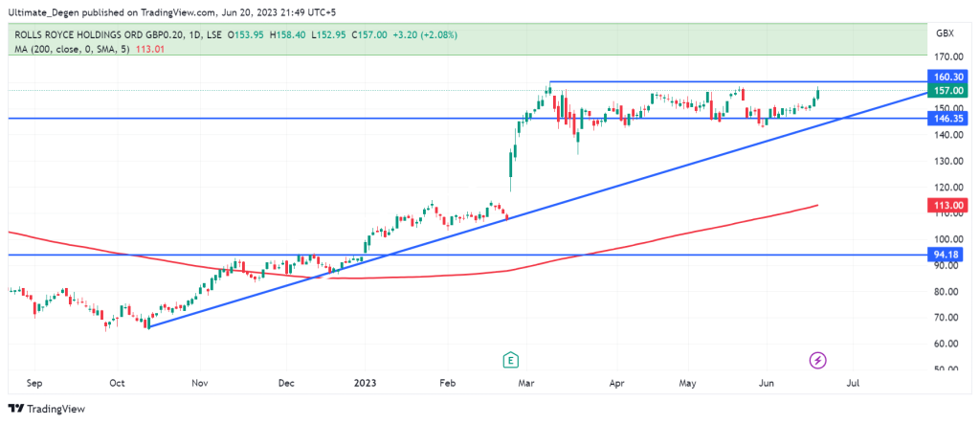The image size is (980, 423).
Task: Click the 146.35 price level label
Action: click(948, 117)
